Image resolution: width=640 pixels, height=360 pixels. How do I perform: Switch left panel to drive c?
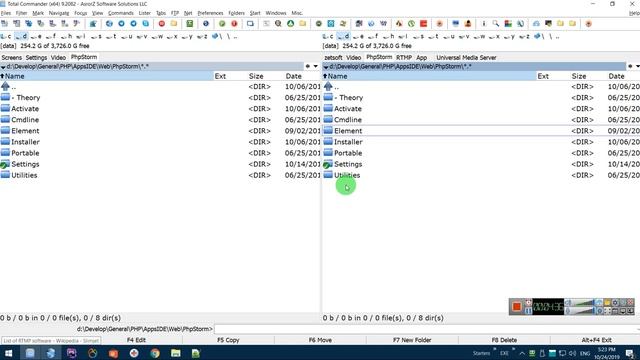7,36
